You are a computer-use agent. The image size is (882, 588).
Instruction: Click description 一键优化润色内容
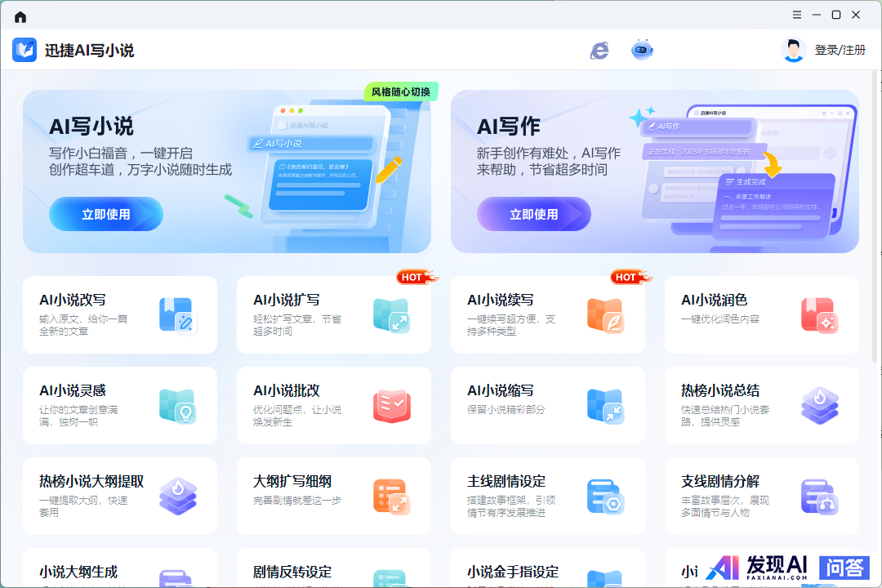click(x=720, y=319)
